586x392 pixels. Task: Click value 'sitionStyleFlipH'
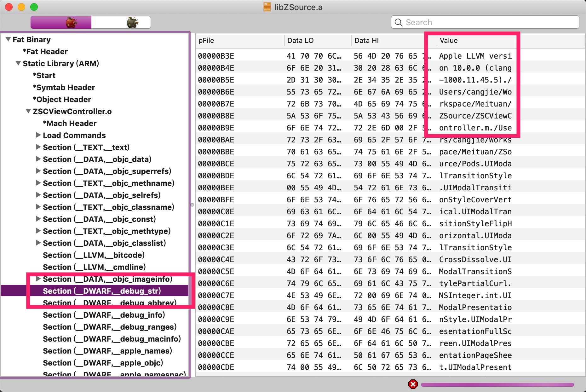point(475,223)
